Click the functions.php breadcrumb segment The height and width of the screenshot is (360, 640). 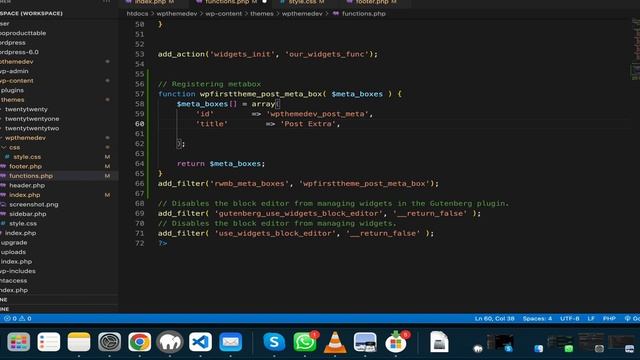pyautogui.click(x=363, y=13)
